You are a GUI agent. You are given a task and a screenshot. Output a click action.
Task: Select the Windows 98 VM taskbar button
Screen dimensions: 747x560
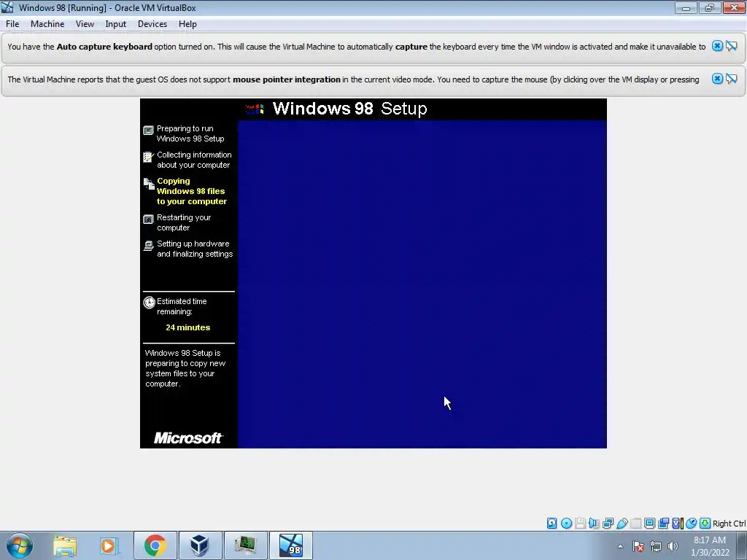(291, 545)
